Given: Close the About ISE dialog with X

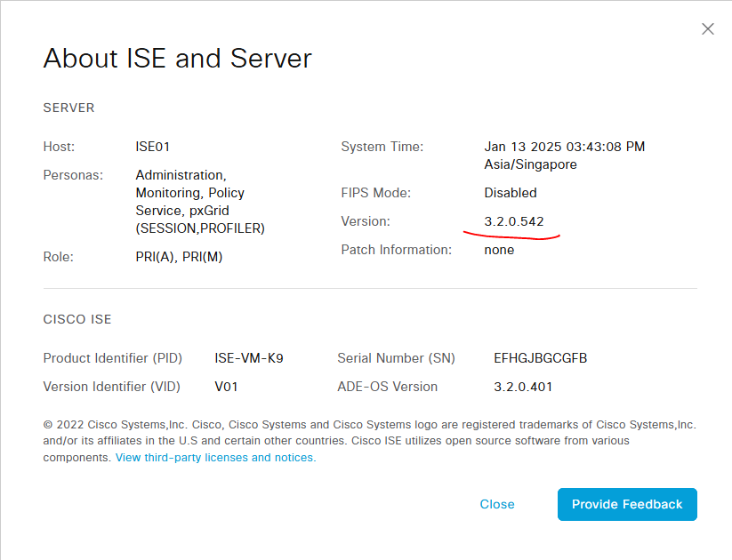Looking at the screenshot, I should point(708,29).
